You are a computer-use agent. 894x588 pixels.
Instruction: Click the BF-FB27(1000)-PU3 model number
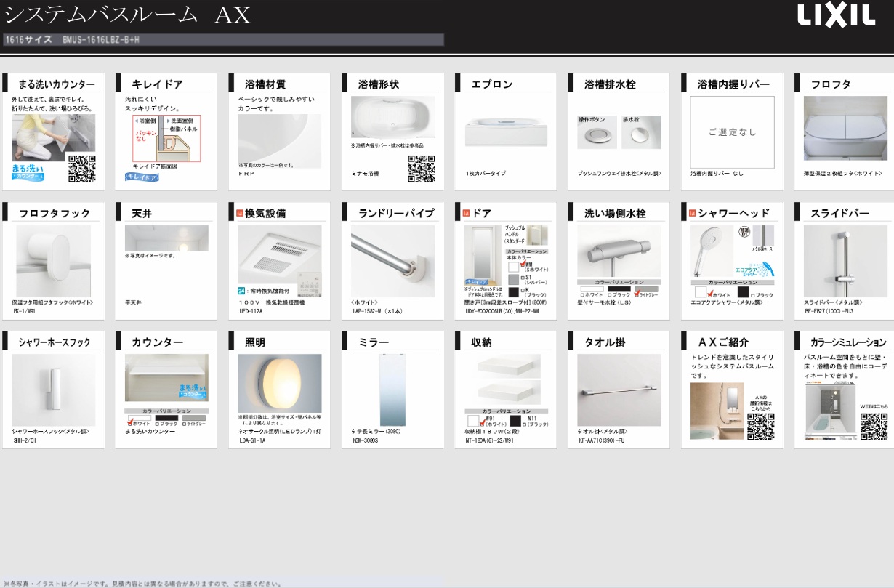pyautogui.click(x=829, y=311)
